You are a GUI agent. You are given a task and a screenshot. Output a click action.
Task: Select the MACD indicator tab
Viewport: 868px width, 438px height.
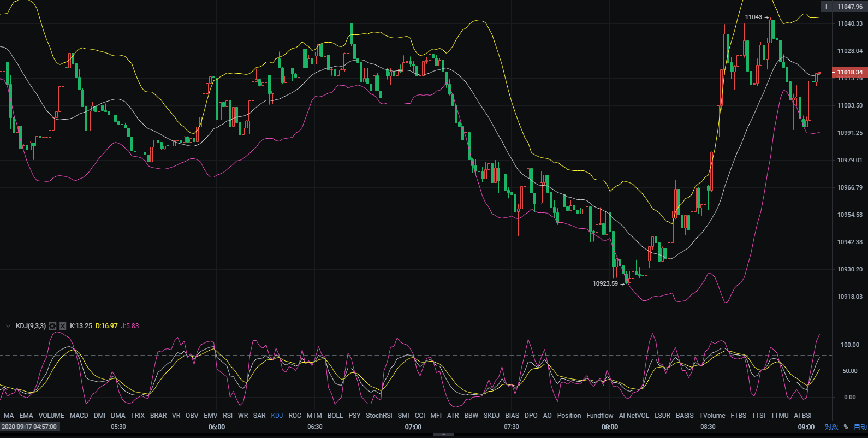(x=79, y=416)
